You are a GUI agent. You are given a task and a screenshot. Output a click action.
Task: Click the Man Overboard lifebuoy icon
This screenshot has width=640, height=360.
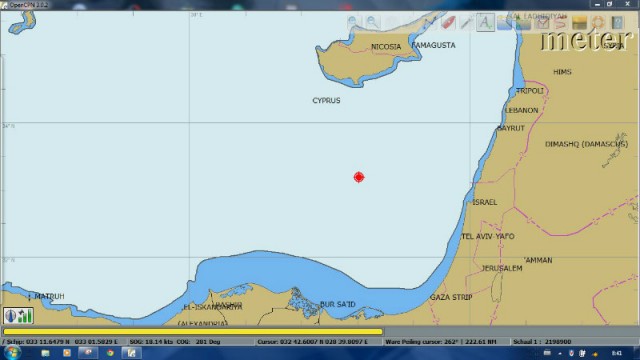[598, 22]
